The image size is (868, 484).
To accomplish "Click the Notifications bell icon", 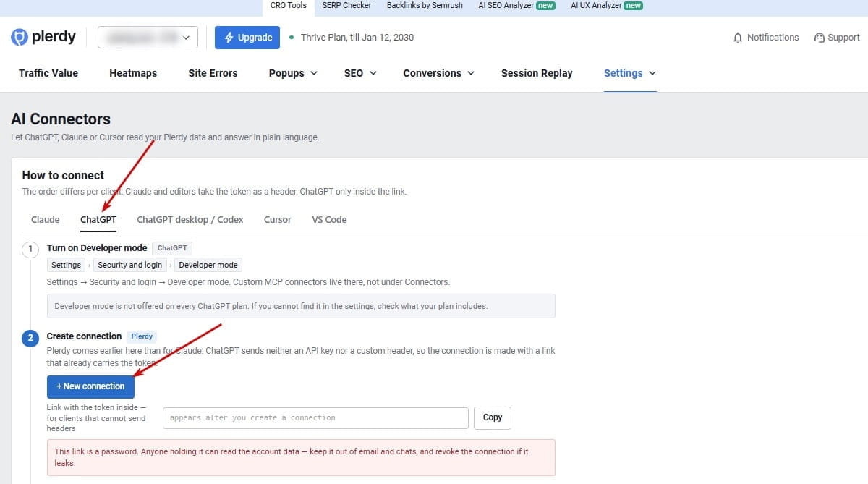I will [x=738, y=38].
